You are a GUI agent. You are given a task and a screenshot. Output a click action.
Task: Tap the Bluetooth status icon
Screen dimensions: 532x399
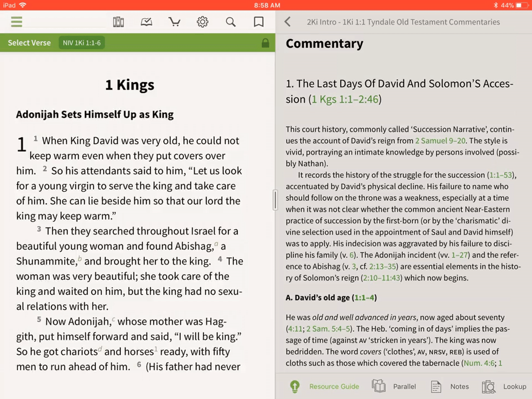tap(495, 5)
